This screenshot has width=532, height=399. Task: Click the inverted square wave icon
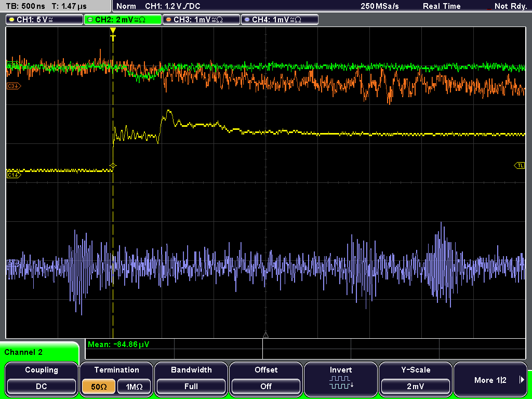point(341,382)
